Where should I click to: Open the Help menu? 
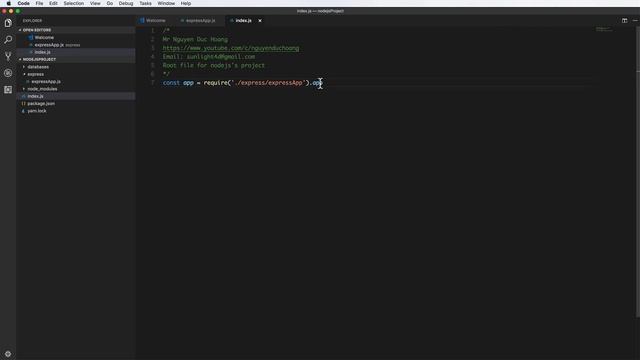click(x=186, y=3)
